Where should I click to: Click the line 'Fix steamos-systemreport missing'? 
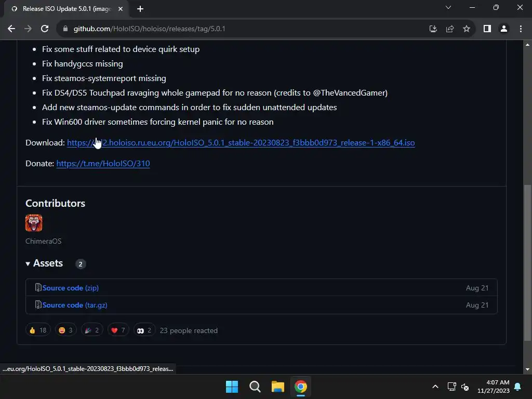[104, 78]
